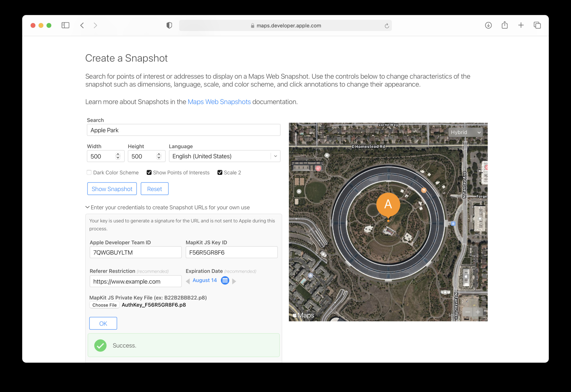Move expiration date later with right arrow

[234, 281]
